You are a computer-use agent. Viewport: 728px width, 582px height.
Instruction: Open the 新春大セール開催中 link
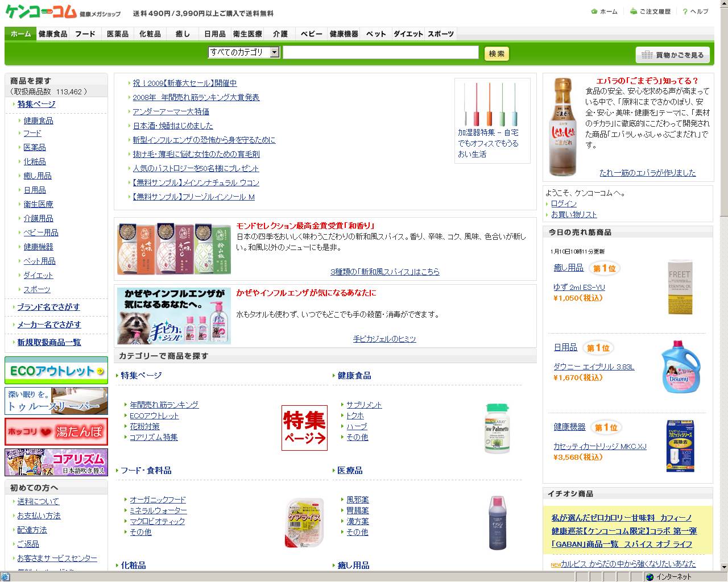(185, 83)
